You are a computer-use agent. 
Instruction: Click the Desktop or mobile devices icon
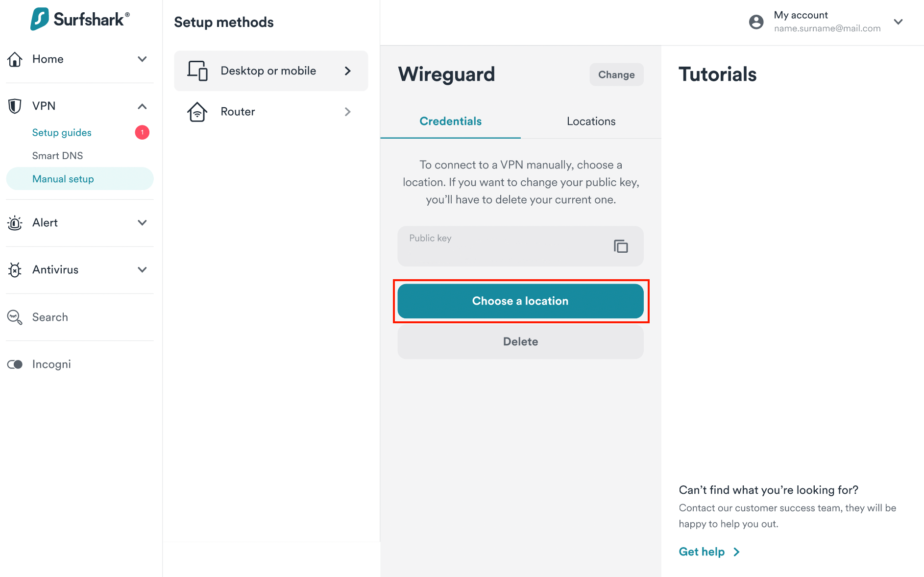197,71
